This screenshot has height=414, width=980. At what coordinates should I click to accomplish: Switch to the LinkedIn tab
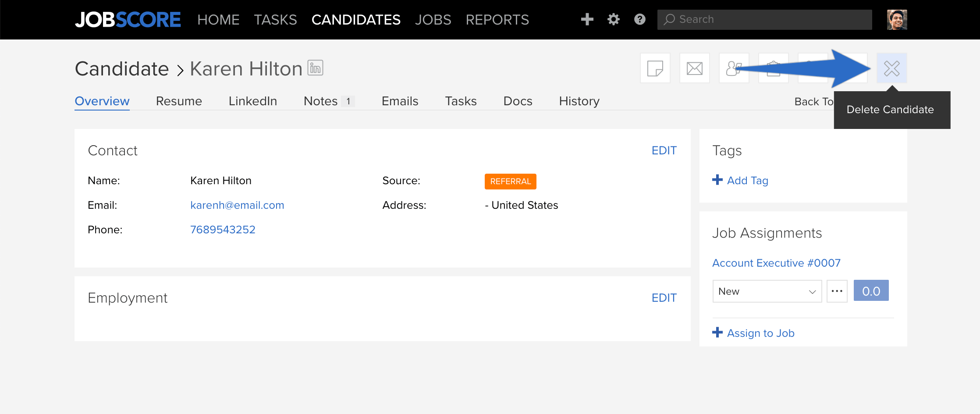point(253,101)
